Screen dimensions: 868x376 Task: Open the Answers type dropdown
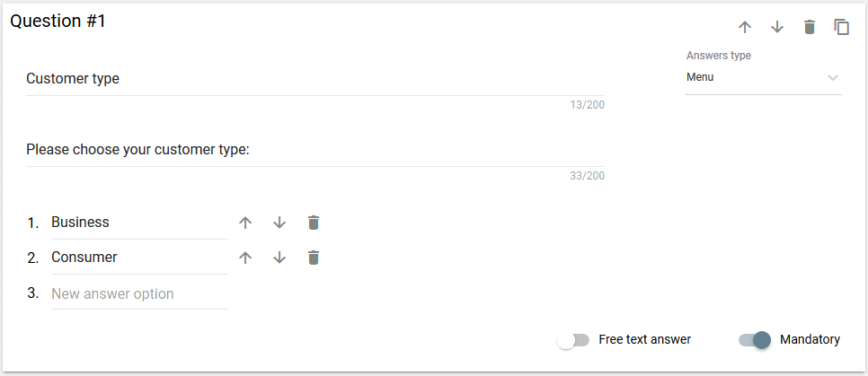click(x=764, y=77)
